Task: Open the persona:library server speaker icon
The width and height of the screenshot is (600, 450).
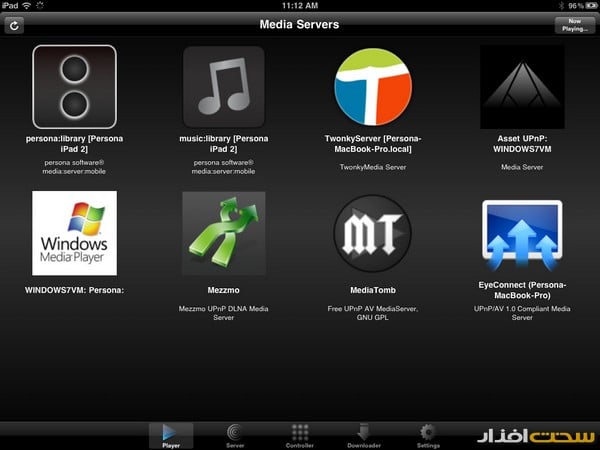Action: pos(74,87)
